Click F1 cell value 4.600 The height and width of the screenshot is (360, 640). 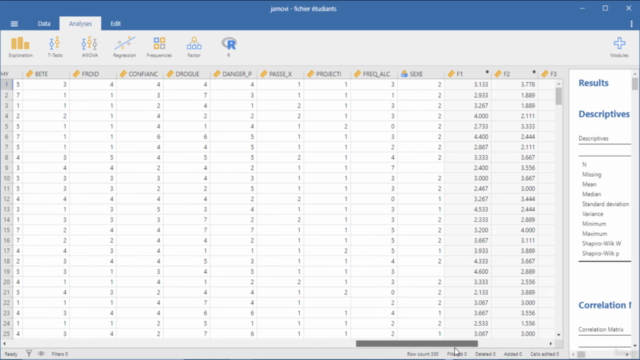pyautogui.click(x=469, y=271)
